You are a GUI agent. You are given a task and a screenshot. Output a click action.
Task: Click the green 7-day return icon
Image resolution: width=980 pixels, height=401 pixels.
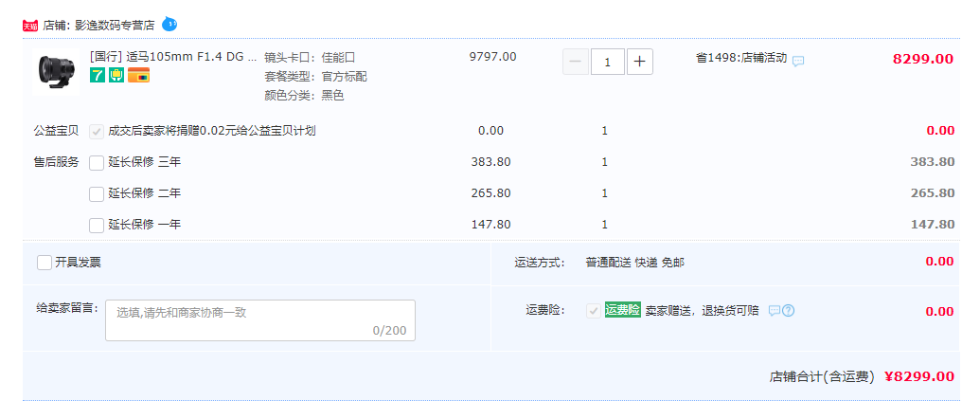point(98,76)
